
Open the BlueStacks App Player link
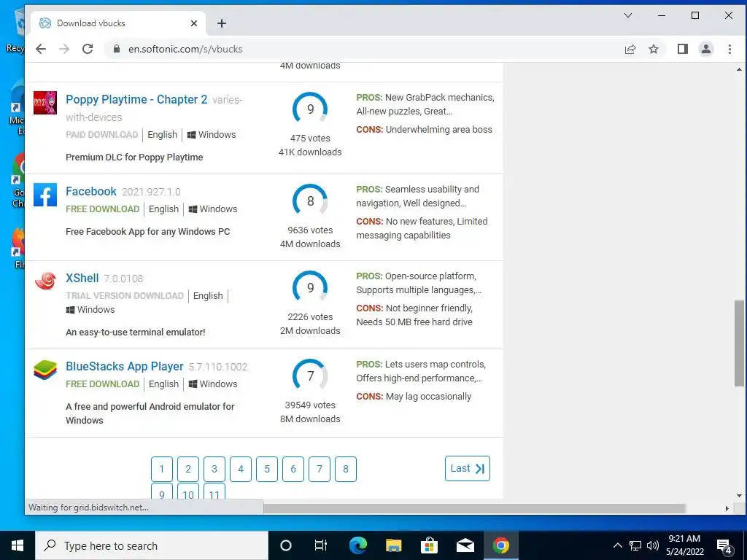(x=124, y=366)
